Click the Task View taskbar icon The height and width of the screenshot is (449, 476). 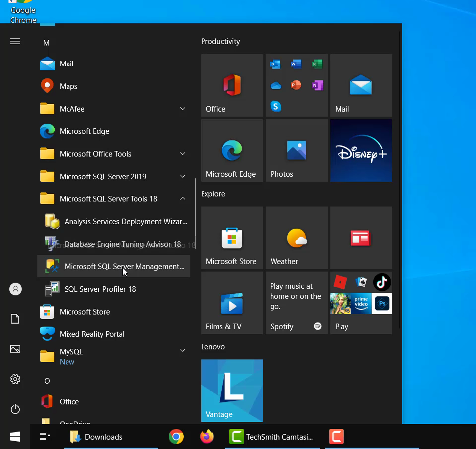(x=45, y=437)
